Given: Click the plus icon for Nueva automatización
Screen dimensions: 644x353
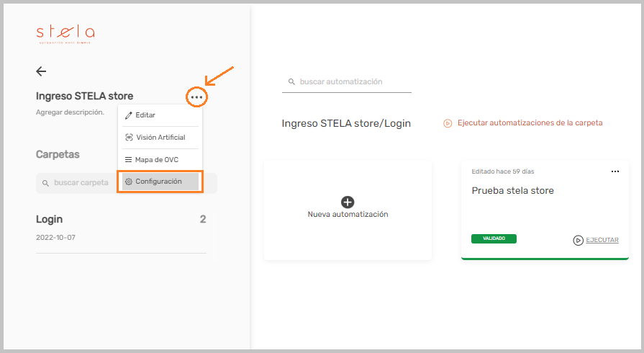Looking at the screenshot, I should click(x=348, y=202).
